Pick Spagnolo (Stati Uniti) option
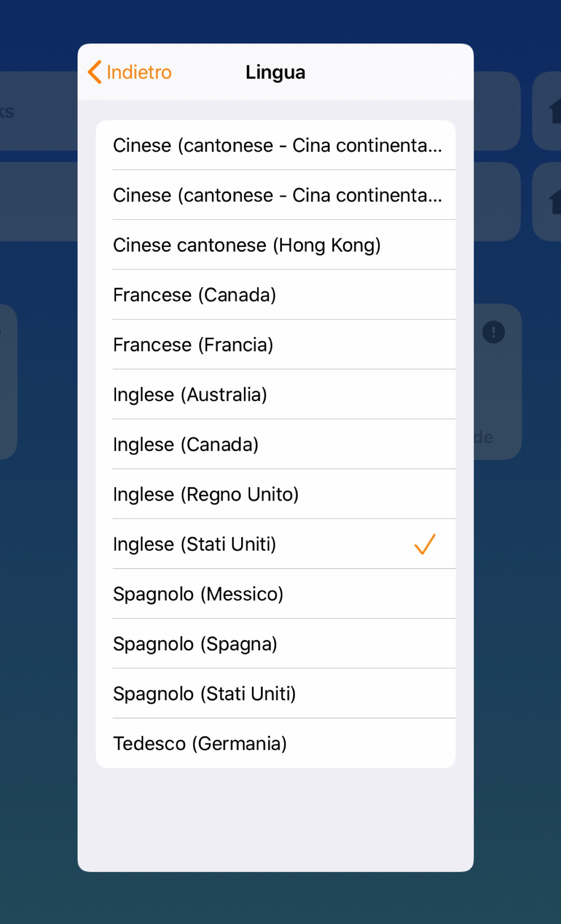 point(204,694)
